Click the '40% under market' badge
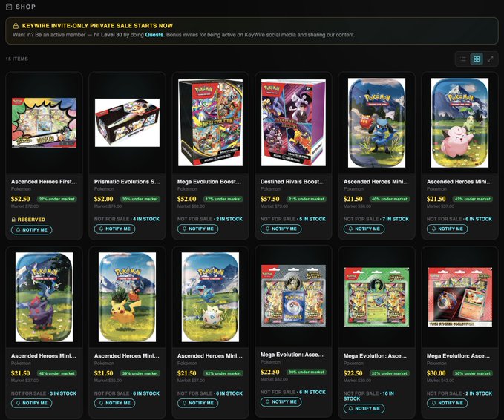 390,199
